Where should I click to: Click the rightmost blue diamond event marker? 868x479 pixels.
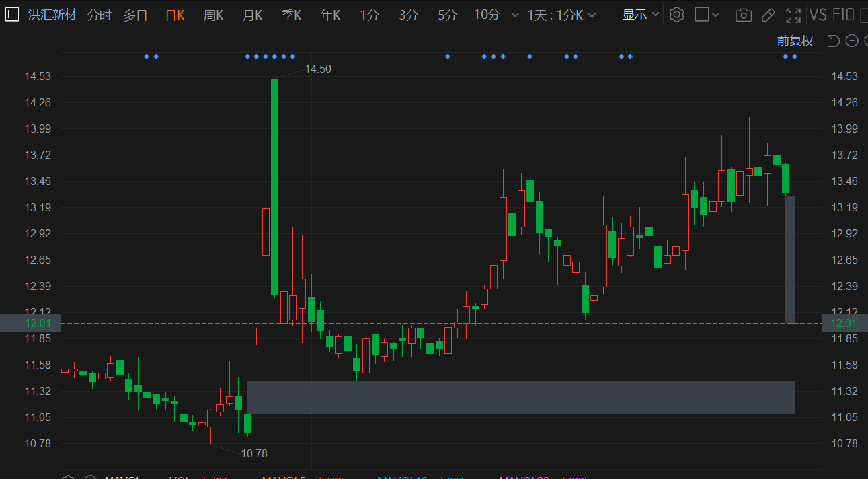click(x=795, y=57)
